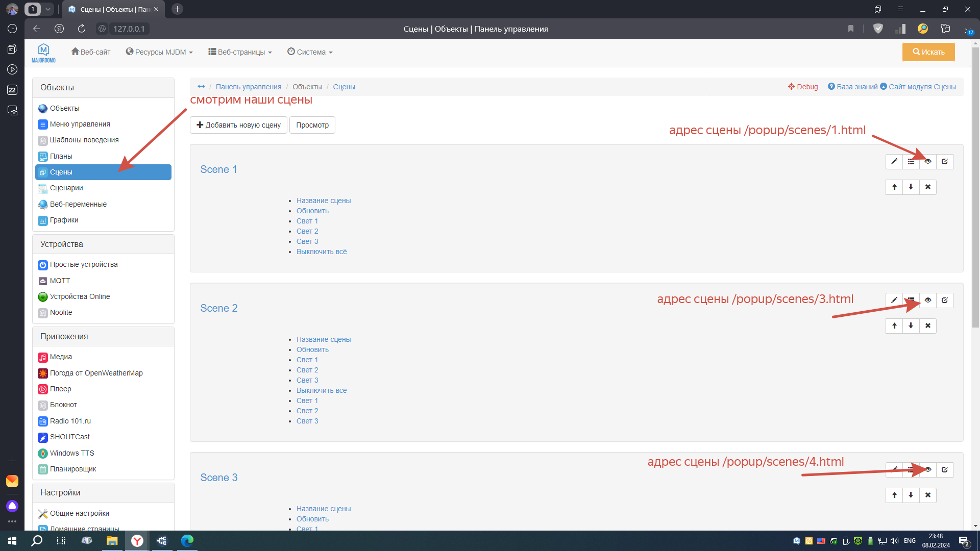Click the breadcrumb double-arrow expand icon
Image resolution: width=980 pixels, height=551 pixels.
(201, 87)
